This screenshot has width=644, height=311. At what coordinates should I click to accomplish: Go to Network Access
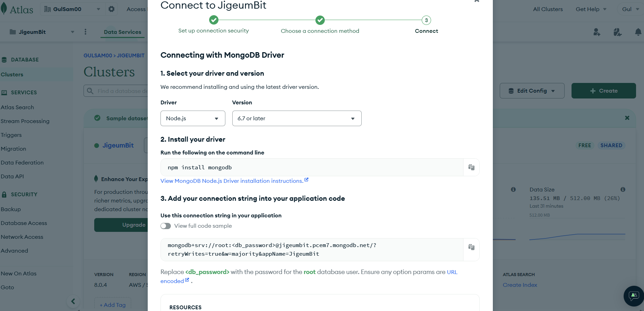coord(22,237)
